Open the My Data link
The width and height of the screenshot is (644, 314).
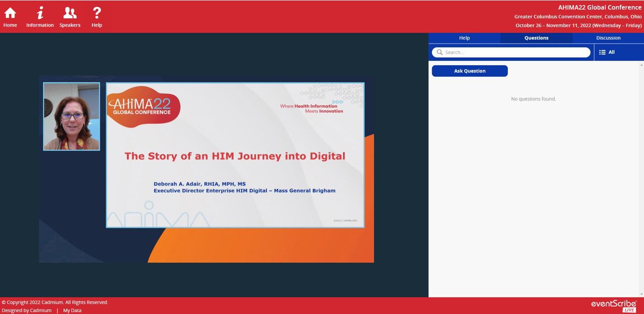coord(72,310)
